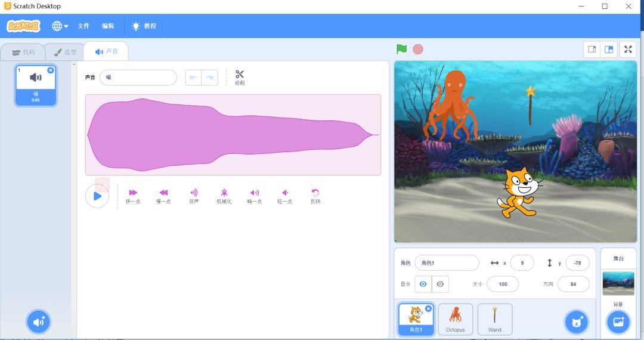Apply the 响一点 louder effect
Viewport: 644px width, 340px height.
point(255,196)
